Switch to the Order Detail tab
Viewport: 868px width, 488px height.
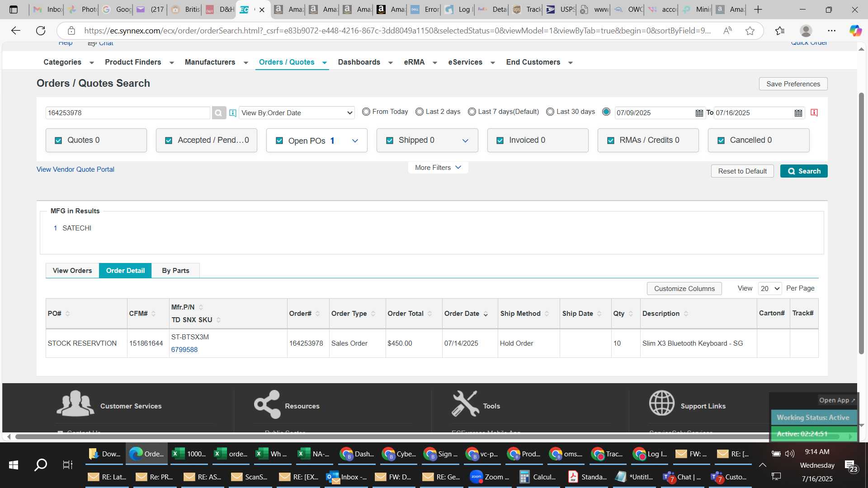[125, 271]
